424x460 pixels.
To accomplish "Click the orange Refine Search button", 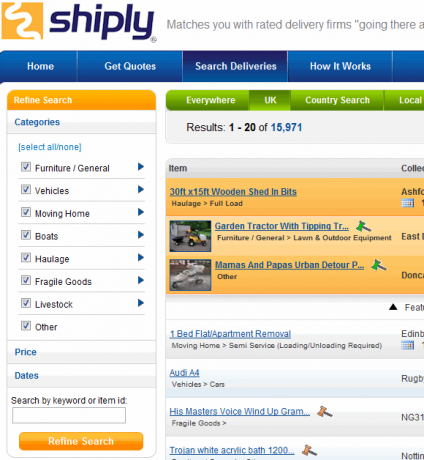I will pos(81,441).
